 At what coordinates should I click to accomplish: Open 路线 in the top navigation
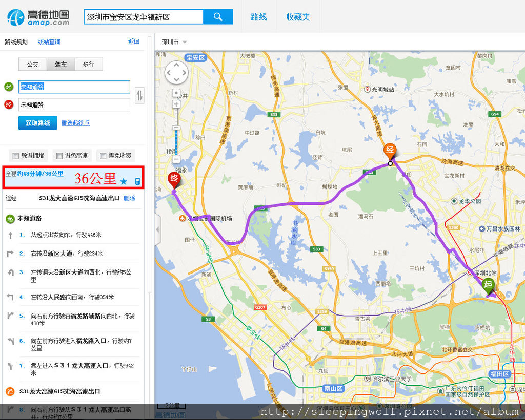coord(258,17)
